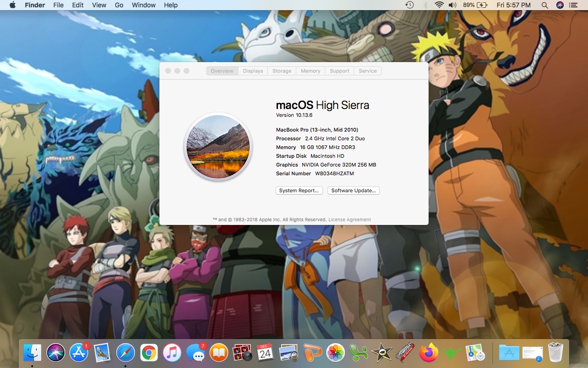Open the Wi-Fi status menu
This screenshot has width=588, height=368.
coord(439,5)
